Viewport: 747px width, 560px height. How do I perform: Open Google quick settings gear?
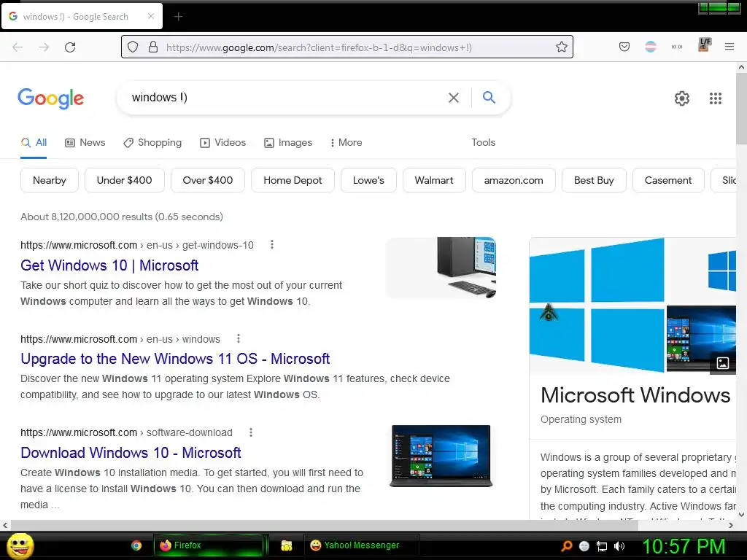(682, 98)
